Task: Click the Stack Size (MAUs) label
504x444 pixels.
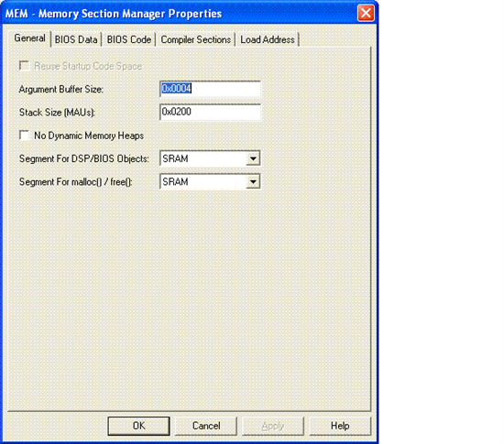Action: point(57,113)
